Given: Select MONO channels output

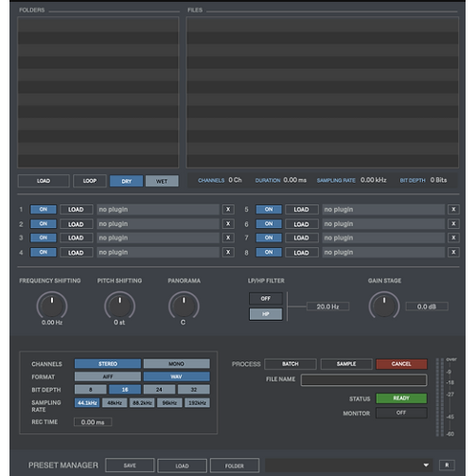Looking at the screenshot, I should tap(176, 363).
